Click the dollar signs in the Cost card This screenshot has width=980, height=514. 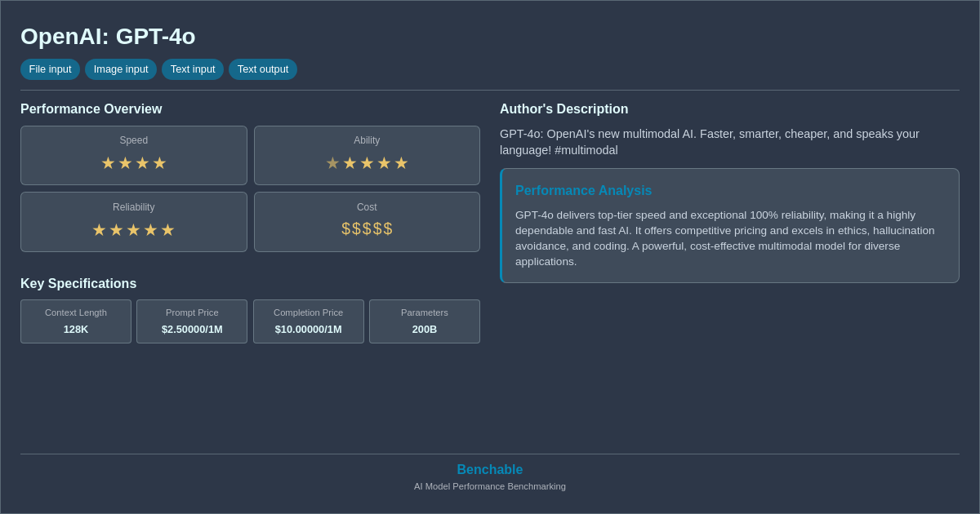pos(367,229)
